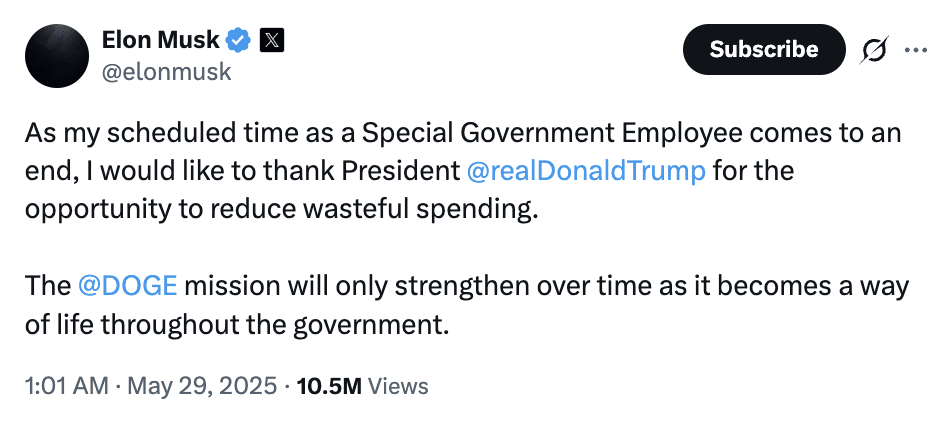This screenshot has width=950, height=422.
Task: Open the three-dot more options menu
Action: [x=915, y=49]
